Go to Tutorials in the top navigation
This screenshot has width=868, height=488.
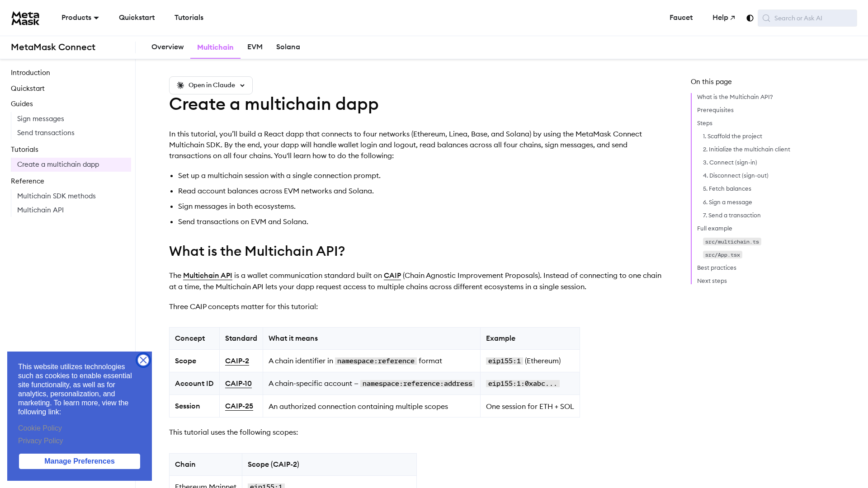[x=189, y=18]
